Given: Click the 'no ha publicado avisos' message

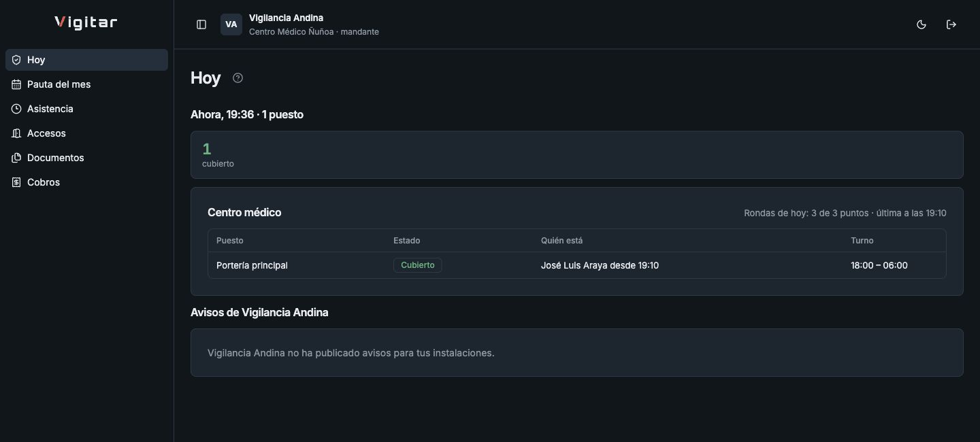Looking at the screenshot, I should point(350,353).
